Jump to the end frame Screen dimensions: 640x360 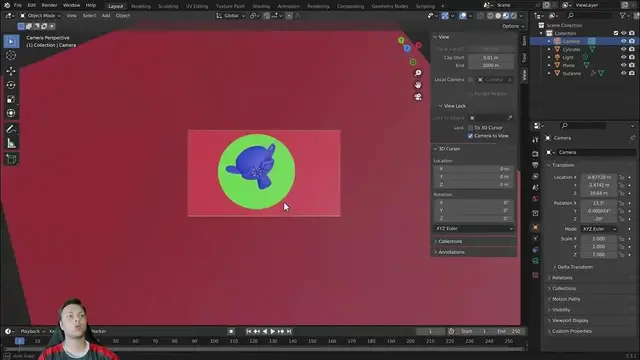click(x=289, y=331)
